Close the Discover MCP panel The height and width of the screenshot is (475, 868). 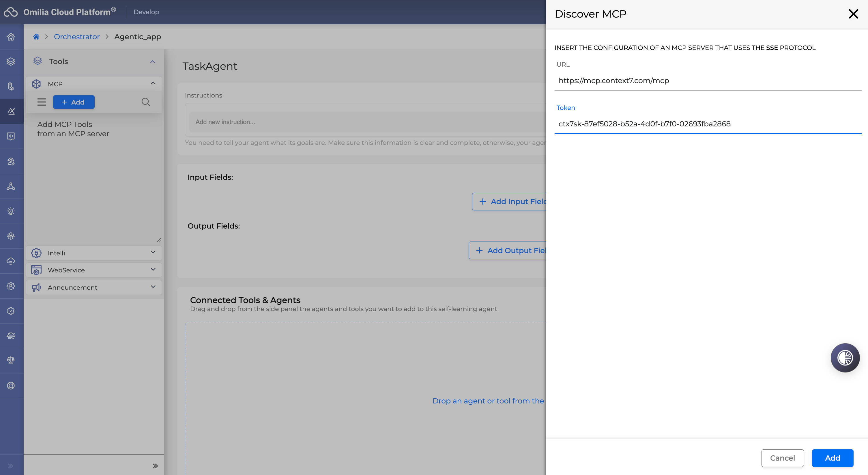853,14
